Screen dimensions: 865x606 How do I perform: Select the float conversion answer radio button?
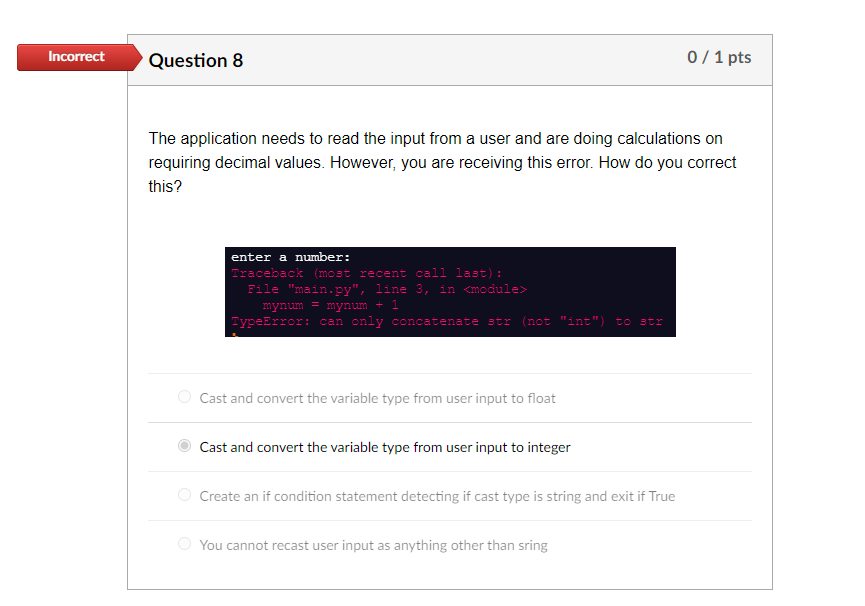click(x=184, y=396)
